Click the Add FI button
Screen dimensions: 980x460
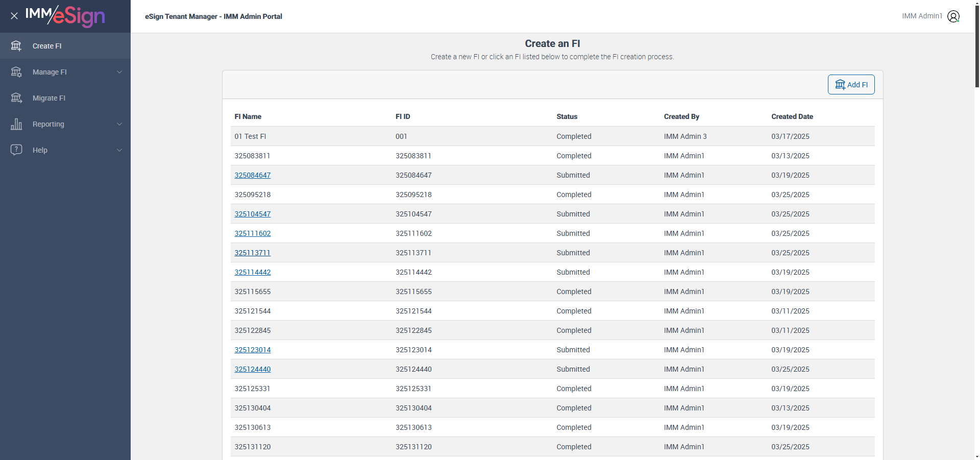[851, 85]
